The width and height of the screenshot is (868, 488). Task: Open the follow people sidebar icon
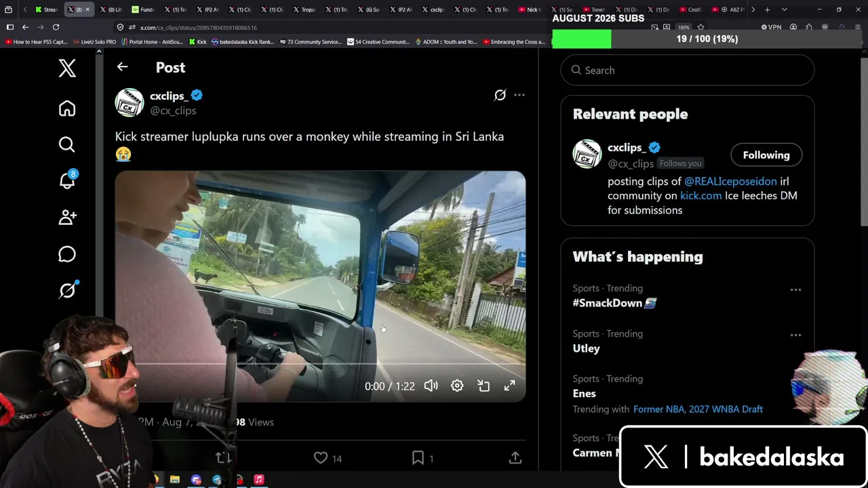(x=67, y=217)
